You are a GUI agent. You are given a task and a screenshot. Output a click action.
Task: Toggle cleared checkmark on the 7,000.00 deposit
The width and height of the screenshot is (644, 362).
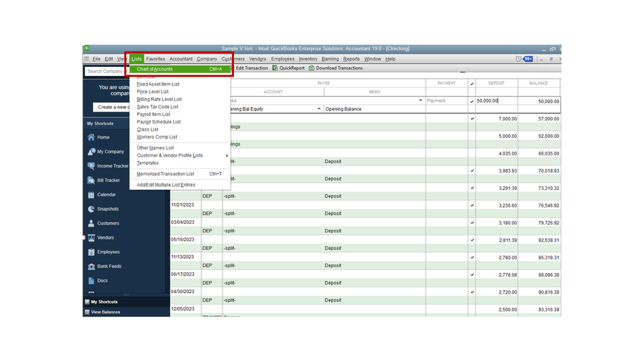click(x=472, y=119)
